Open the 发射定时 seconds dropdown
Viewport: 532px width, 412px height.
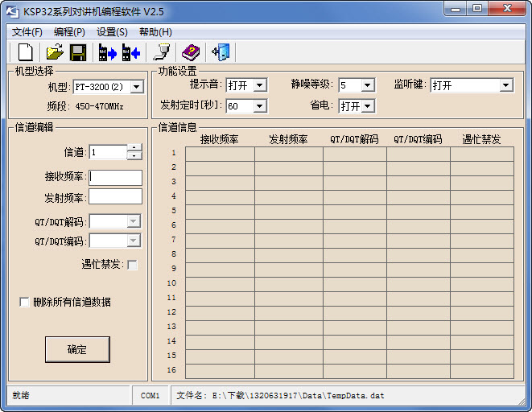[x=259, y=106]
